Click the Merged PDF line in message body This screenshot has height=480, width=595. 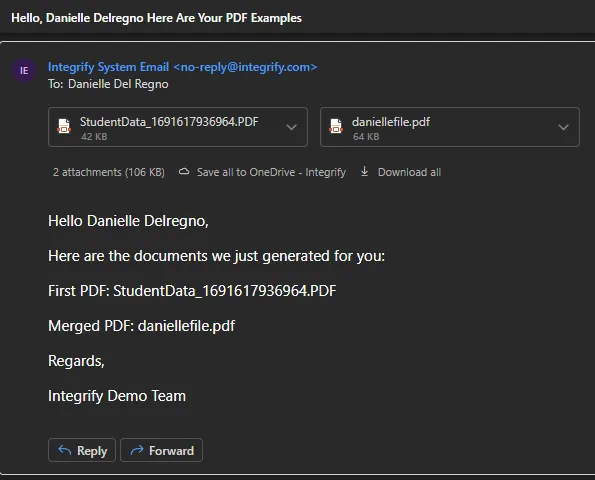click(142, 326)
